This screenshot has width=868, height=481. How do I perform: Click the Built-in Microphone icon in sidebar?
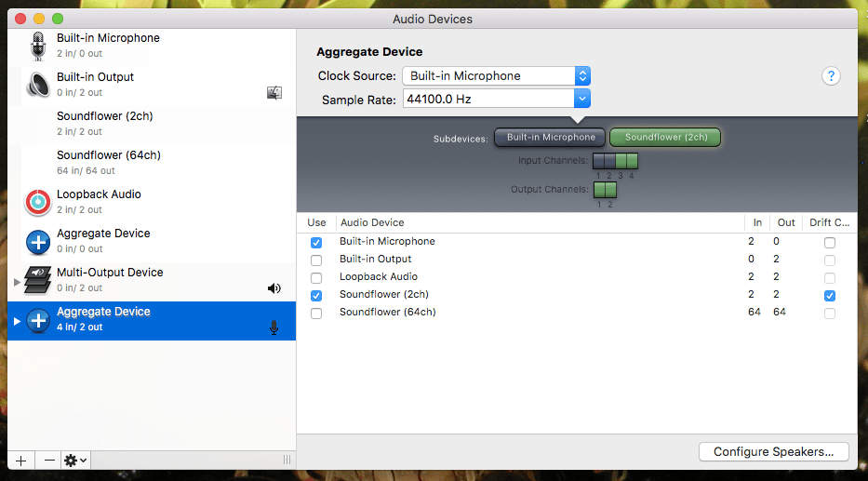[x=37, y=46]
